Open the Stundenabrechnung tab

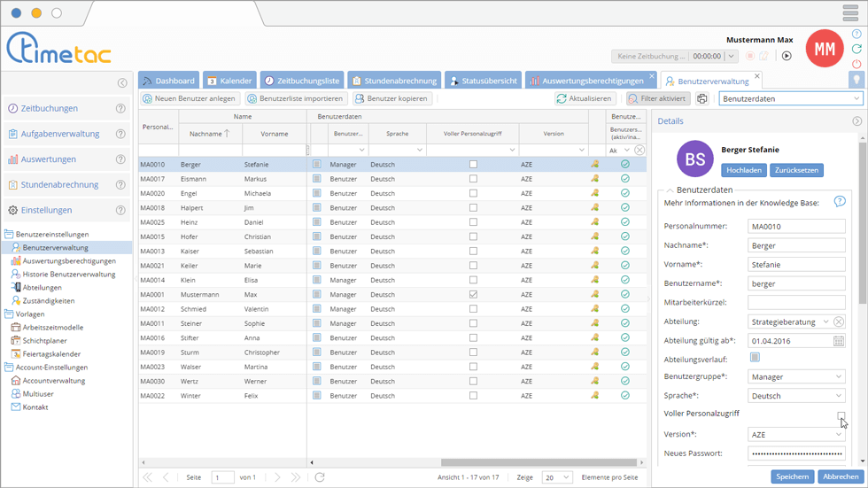click(x=394, y=81)
